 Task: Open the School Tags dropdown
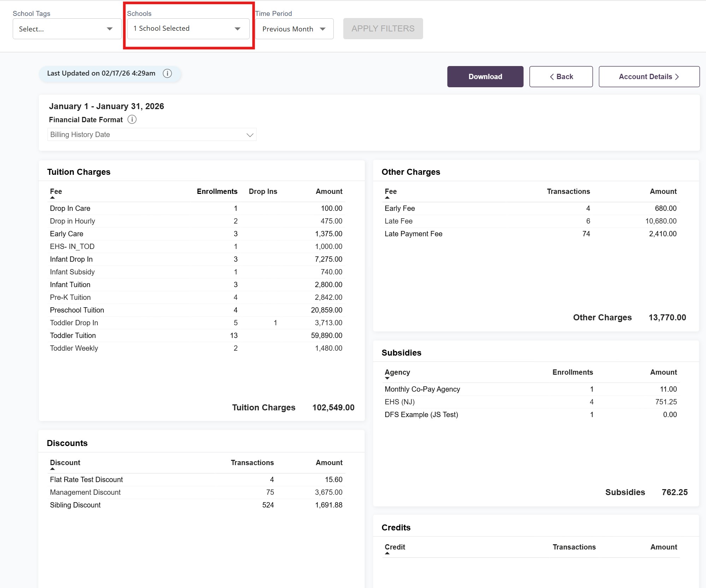click(67, 29)
